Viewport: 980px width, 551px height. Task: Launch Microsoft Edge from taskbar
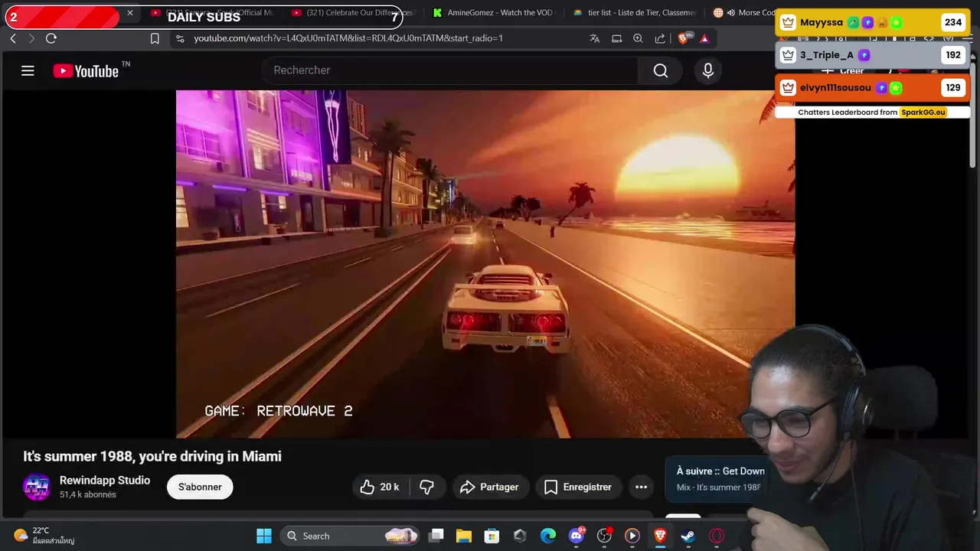click(x=548, y=536)
